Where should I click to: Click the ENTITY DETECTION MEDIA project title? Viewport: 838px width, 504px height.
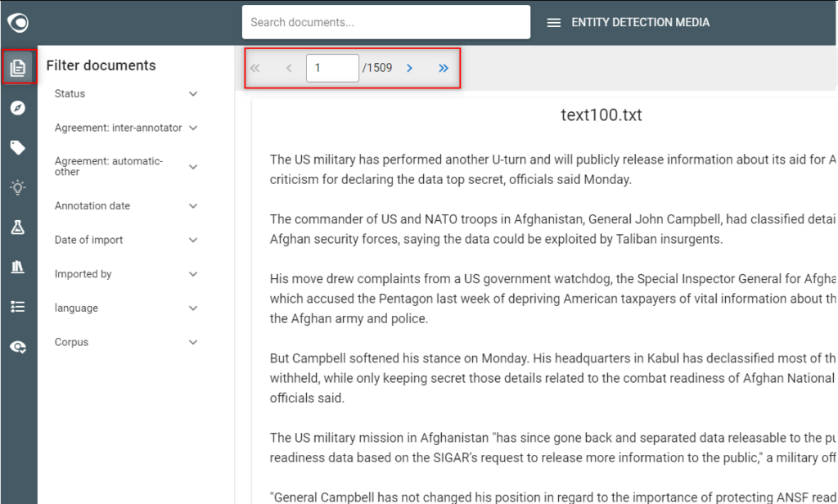[640, 22]
